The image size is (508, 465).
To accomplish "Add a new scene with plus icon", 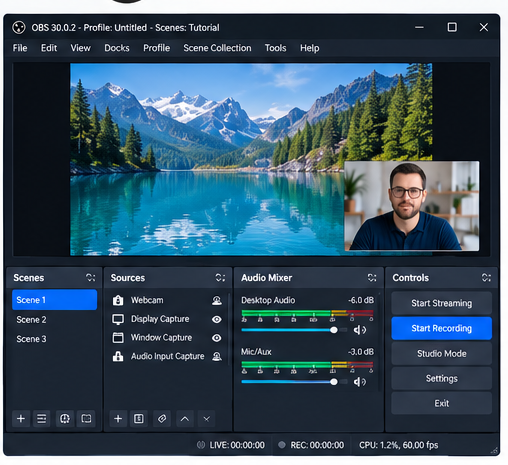I will point(21,418).
